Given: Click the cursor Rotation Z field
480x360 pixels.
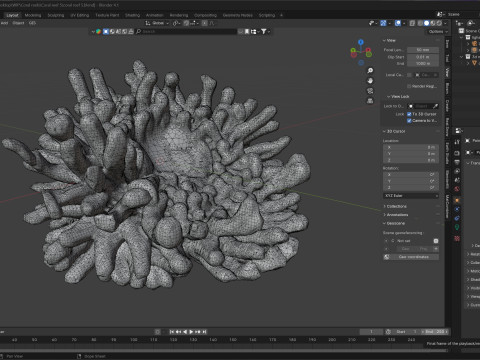Looking at the screenshot, I should tap(410, 188).
